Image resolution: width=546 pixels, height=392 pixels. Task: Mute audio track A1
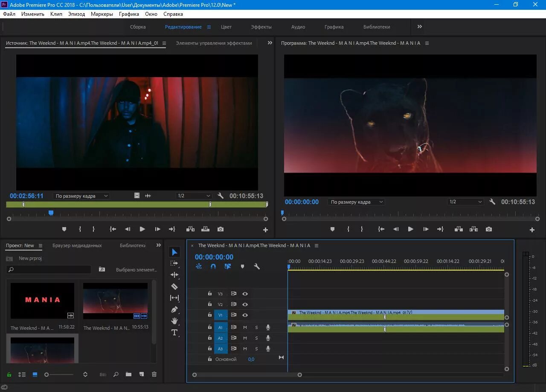pyautogui.click(x=244, y=327)
